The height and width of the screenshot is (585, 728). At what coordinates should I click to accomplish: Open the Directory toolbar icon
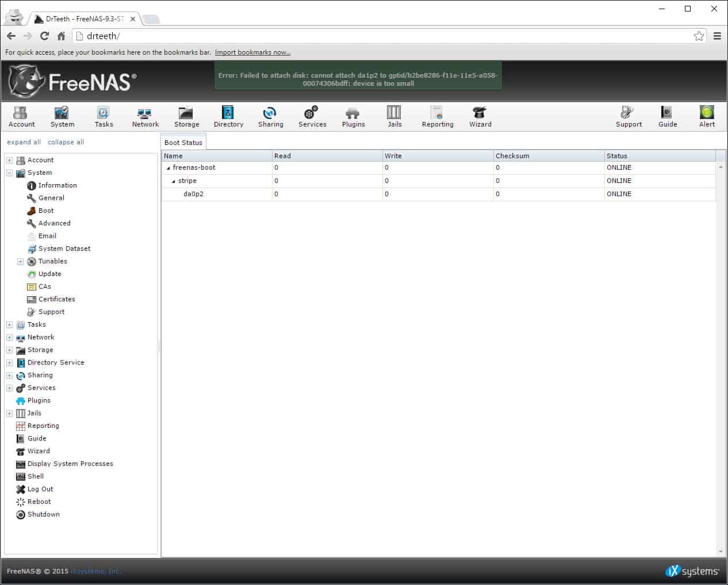coord(228,116)
